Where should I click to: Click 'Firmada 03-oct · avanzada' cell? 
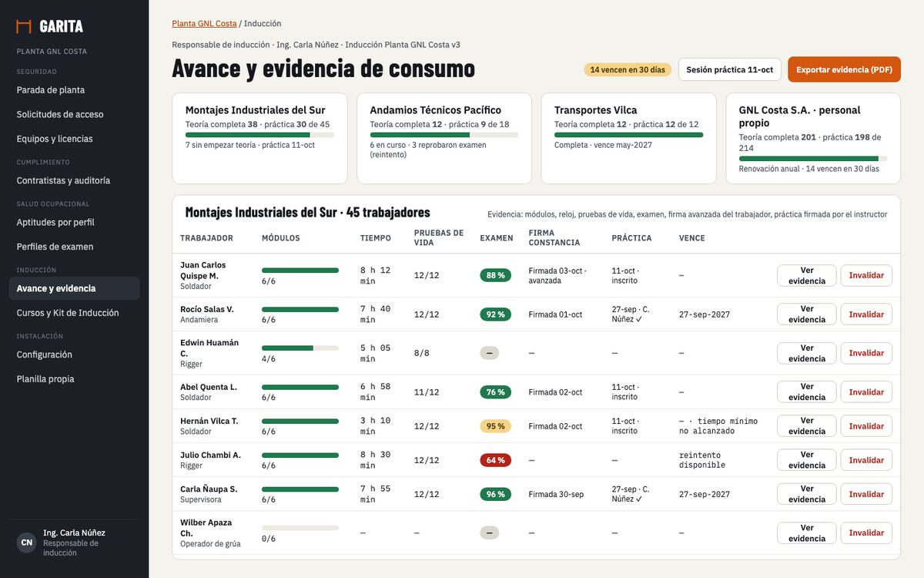pos(557,276)
